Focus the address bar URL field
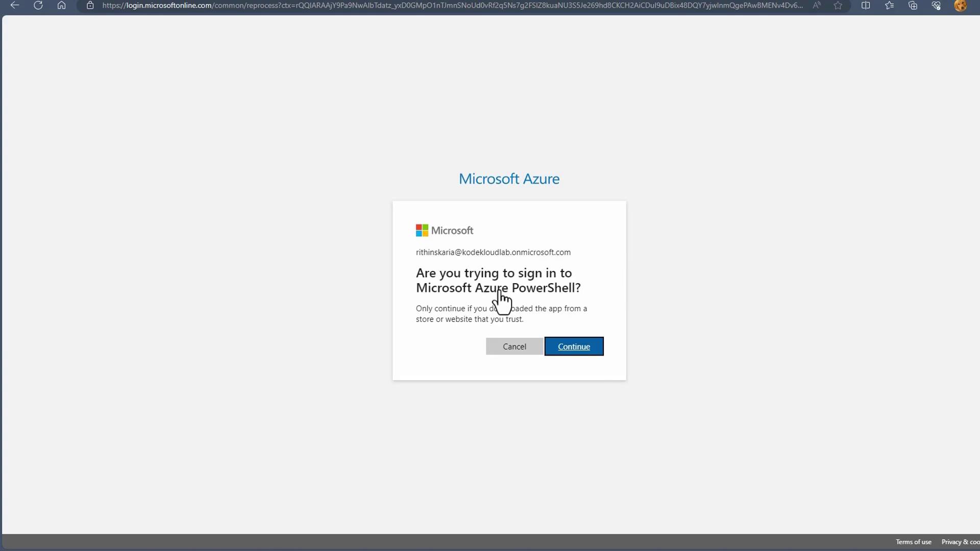The height and width of the screenshot is (551, 980). (x=452, y=6)
